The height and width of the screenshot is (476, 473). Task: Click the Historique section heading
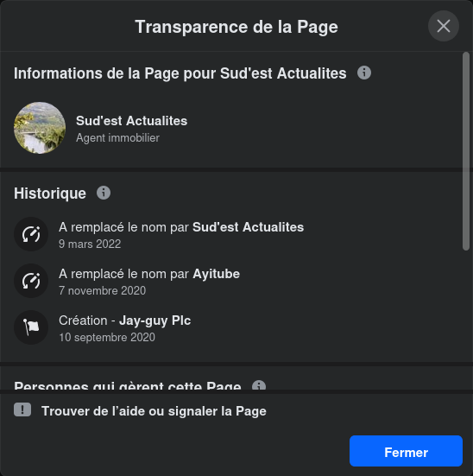coord(50,194)
